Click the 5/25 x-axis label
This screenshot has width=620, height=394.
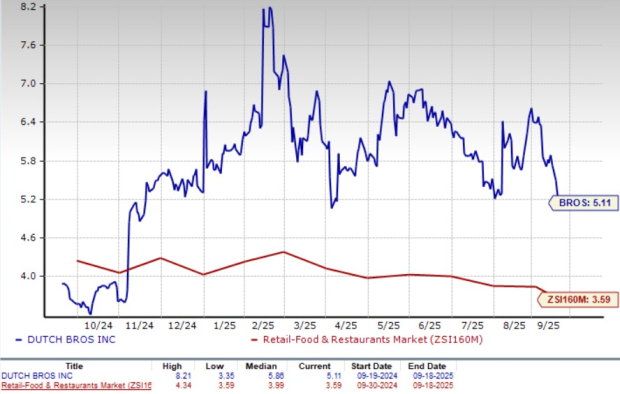point(389,326)
